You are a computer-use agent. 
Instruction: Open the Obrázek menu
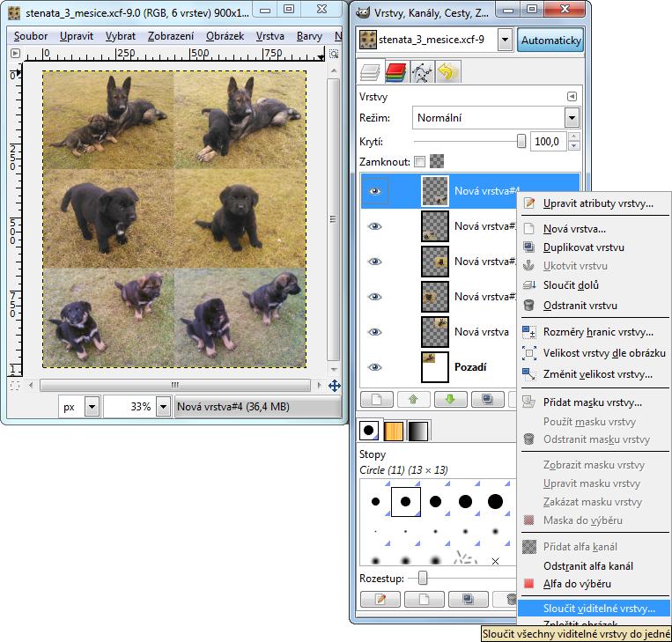point(225,36)
